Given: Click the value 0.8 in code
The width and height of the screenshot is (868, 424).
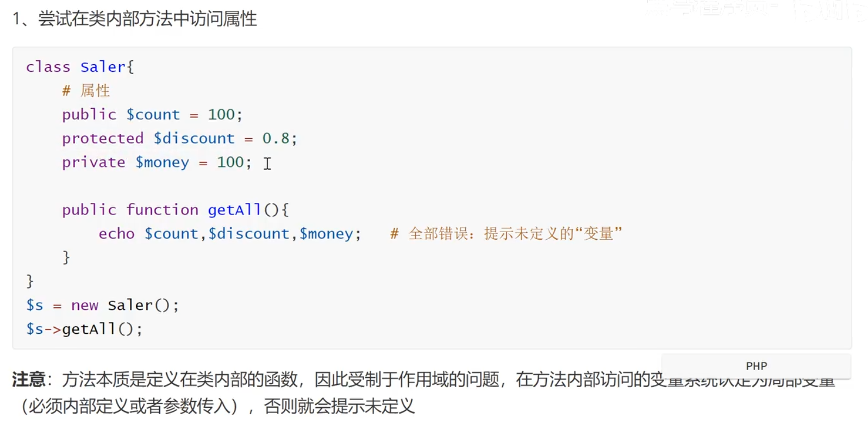Looking at the screenshot, I should pos(276,139).
